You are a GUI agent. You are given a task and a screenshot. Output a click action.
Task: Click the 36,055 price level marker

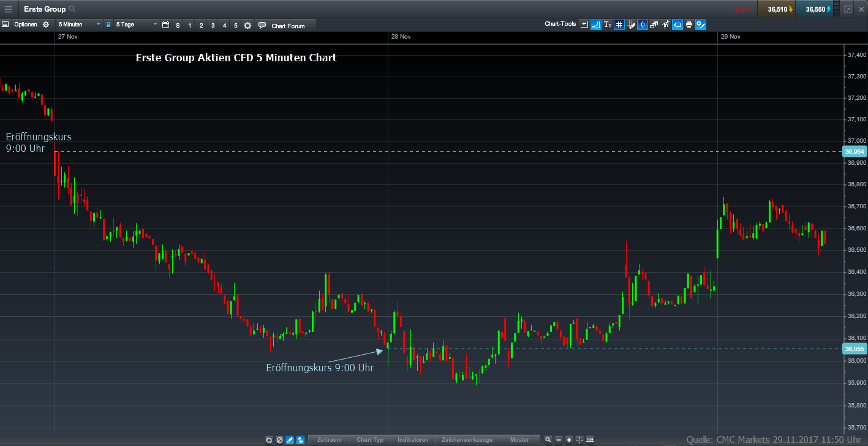coord(854,349)
